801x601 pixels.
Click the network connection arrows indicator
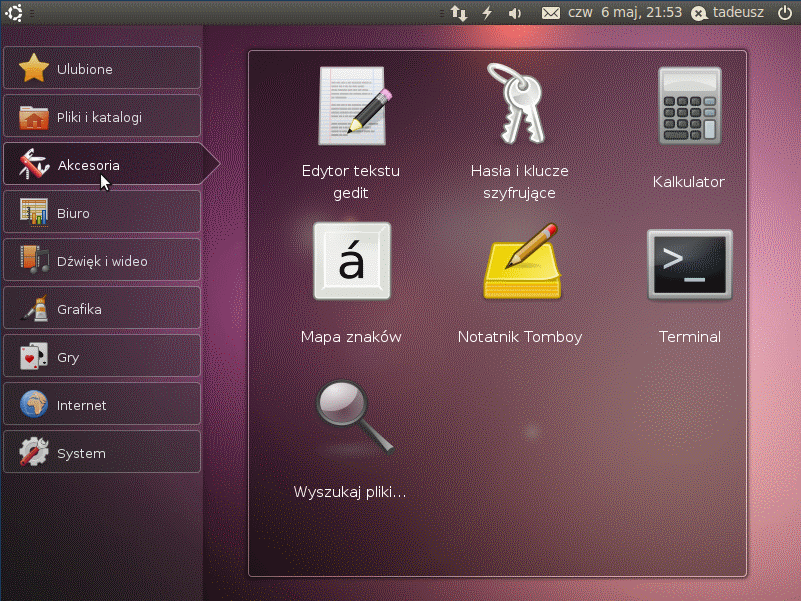[x=459, y=13]
